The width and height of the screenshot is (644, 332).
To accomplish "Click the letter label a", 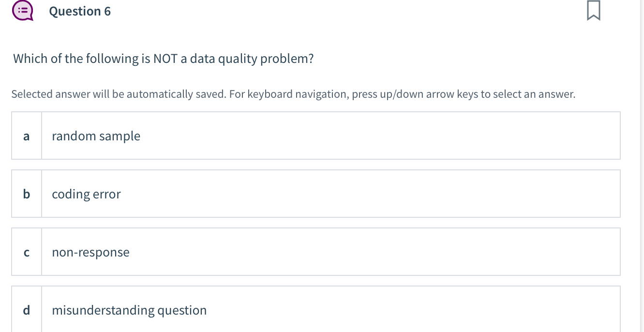I will 26,136.
